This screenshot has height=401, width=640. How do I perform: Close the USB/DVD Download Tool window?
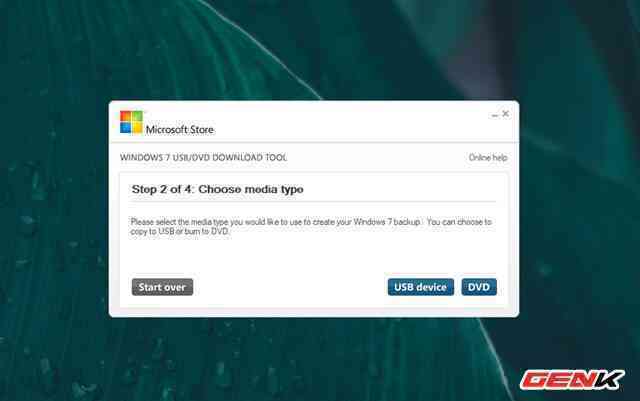pos(505,114)
